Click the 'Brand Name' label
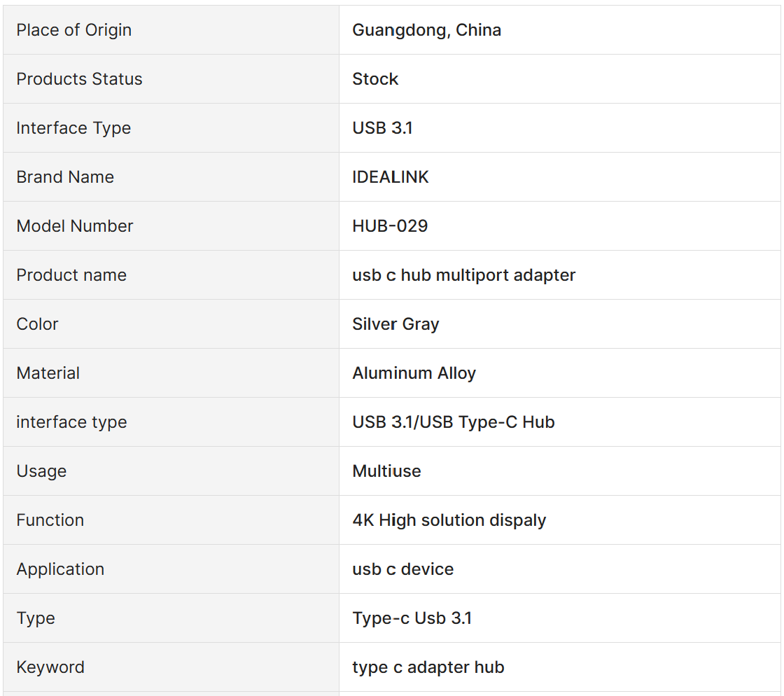The height and width of the screenshot is (696, 784). tap(65, 177)
